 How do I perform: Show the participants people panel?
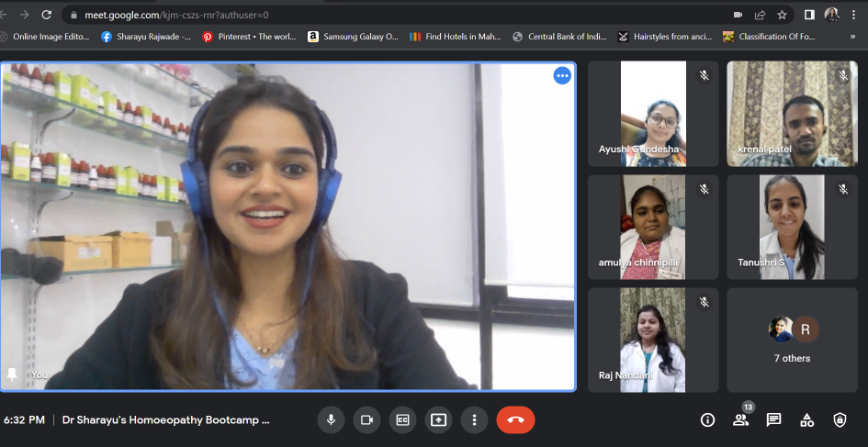pos(740,419)
